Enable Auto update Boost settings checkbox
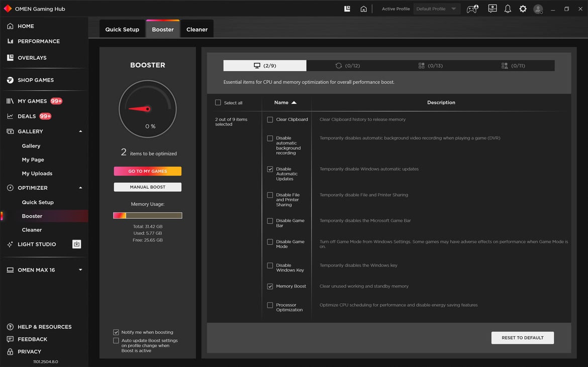The image size is (588, 367). click(116, 341)
